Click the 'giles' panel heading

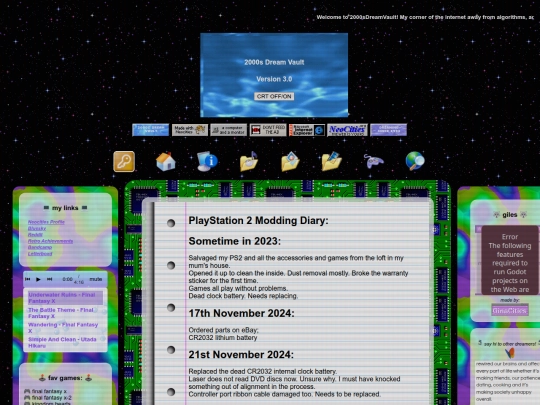(x=510, y=215)
